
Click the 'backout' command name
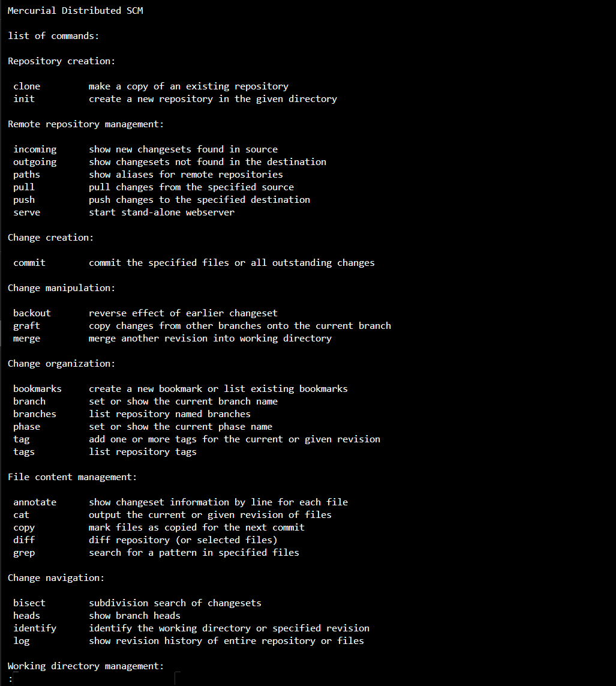point(32,313)
